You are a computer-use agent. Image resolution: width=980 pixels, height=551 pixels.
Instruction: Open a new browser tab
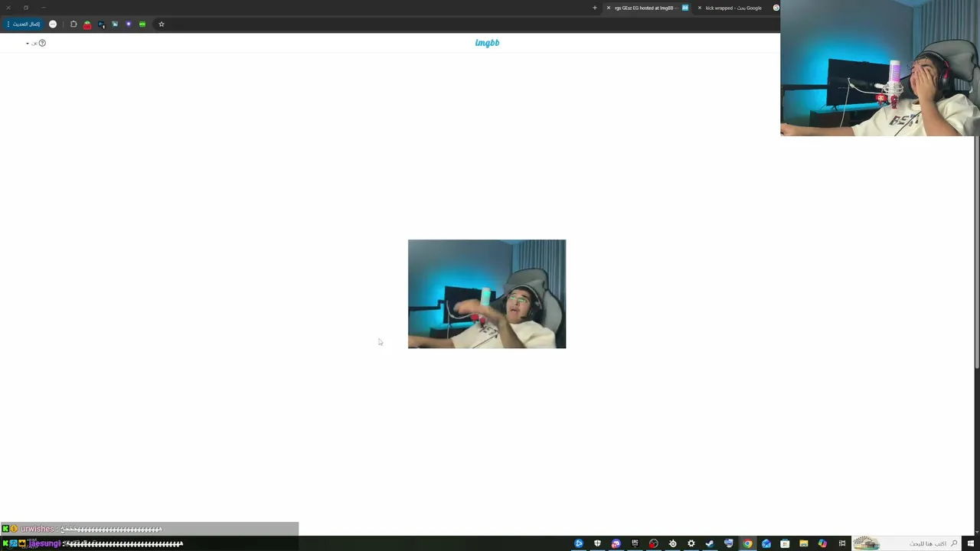pos(595,8)
